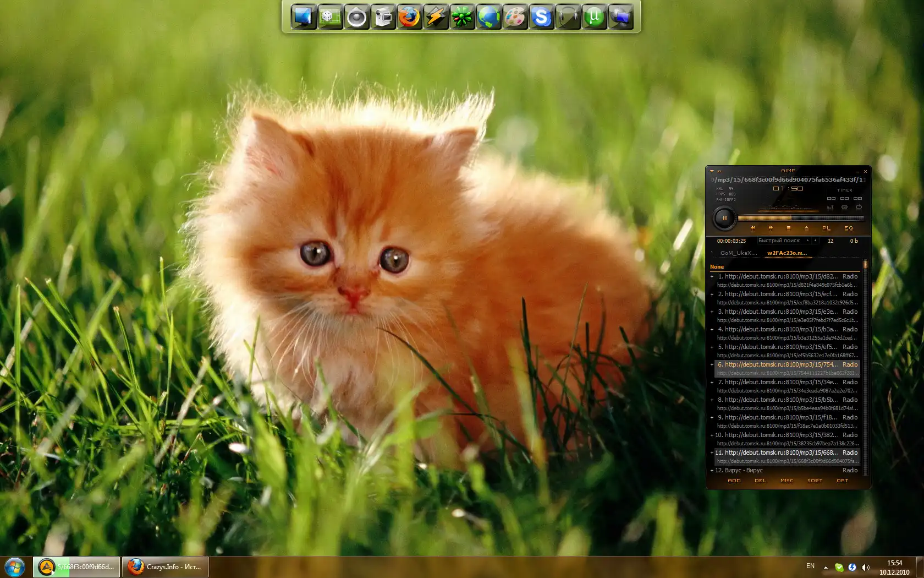Click the eject/open file icon

(806, 227)
